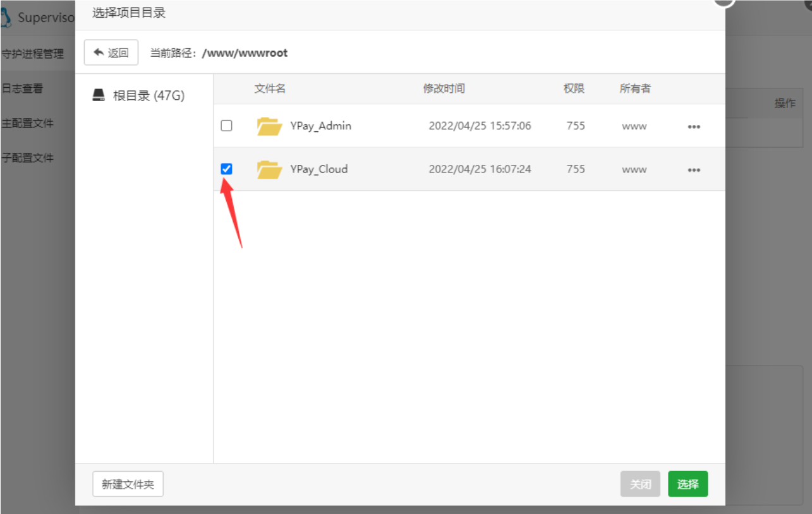Click www owner of YPay_Cloud row
This screenshot has width=812, height=514.
(634, 169)
